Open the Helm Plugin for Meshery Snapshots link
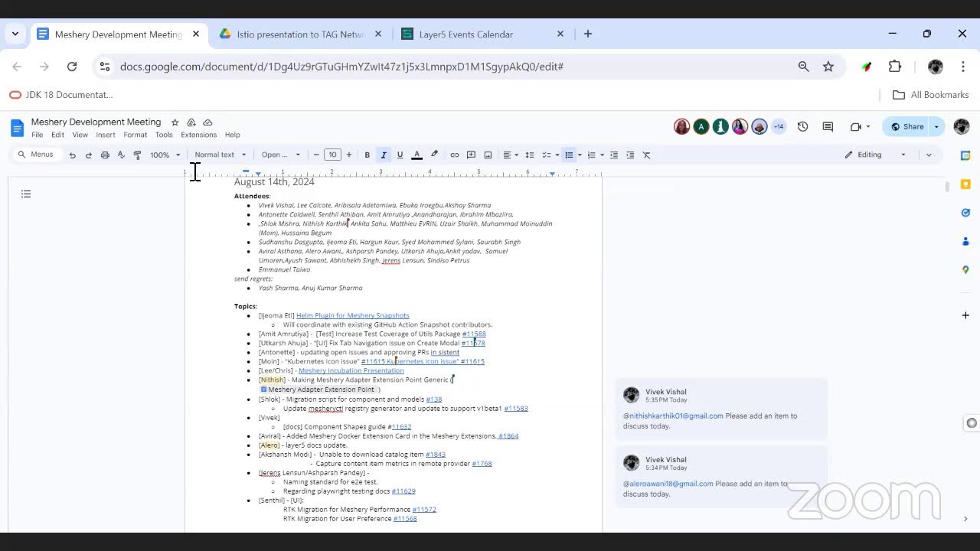The image size is (980, 551). (x=353, y=315)
